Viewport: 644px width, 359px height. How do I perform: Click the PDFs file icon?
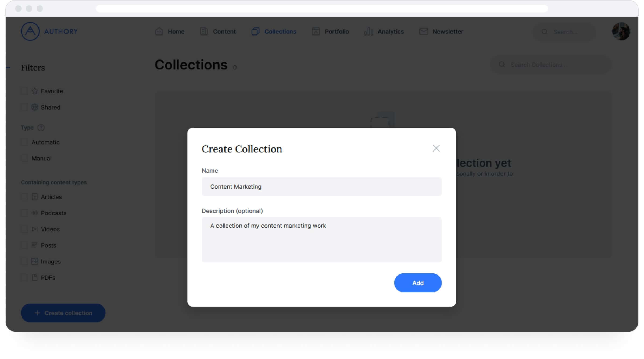35,277
